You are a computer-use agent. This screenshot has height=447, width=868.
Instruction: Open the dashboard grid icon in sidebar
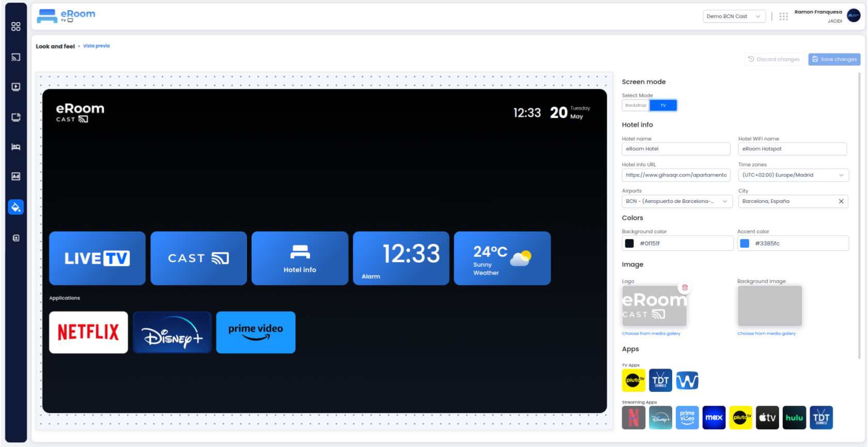[x=16, y=26]
